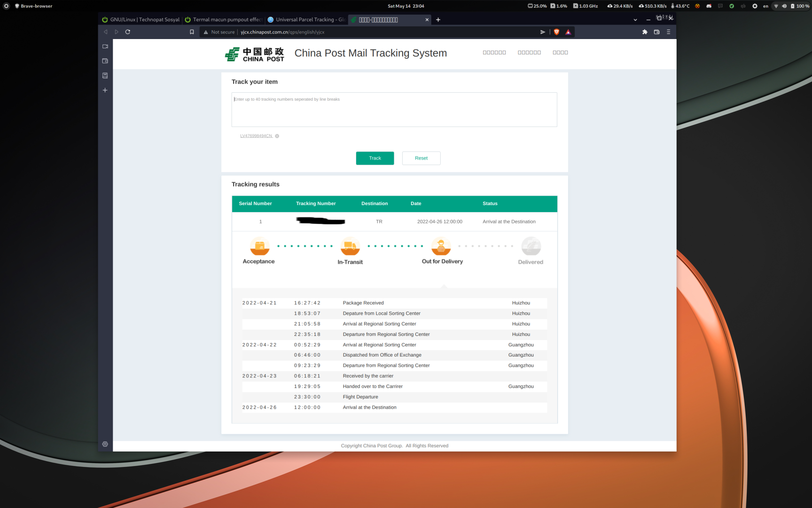Switch to Termal macun pumpout effect tab
This screenshot has height=508, width=812.
pos(224,20)
